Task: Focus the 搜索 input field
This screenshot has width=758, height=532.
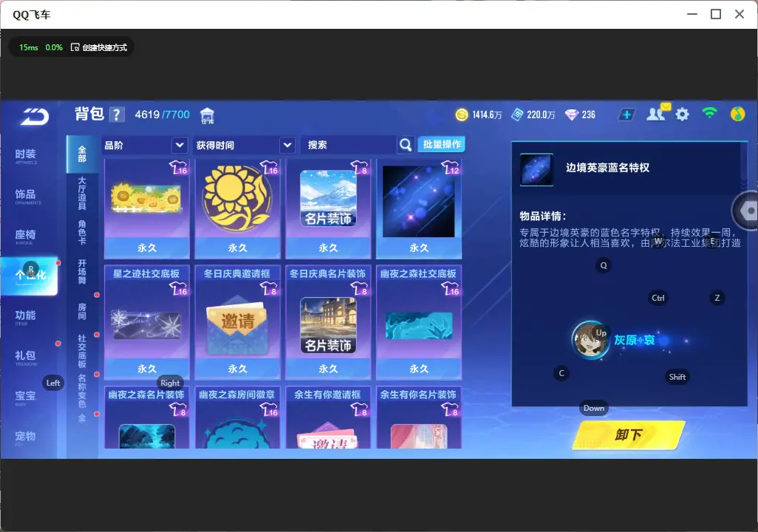Action: click(x=349, y=145)
